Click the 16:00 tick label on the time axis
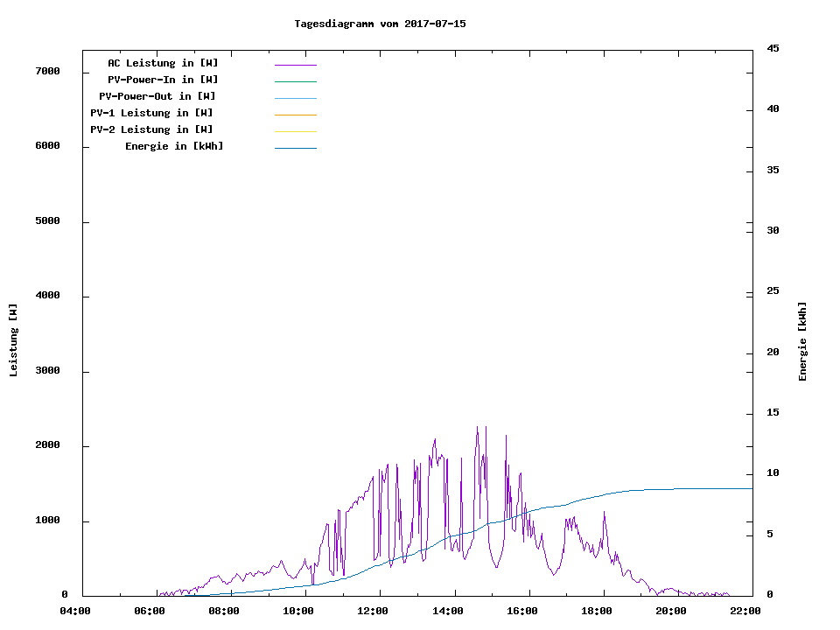This screenshot has width=840, height=630. click(x=521, y=611)
